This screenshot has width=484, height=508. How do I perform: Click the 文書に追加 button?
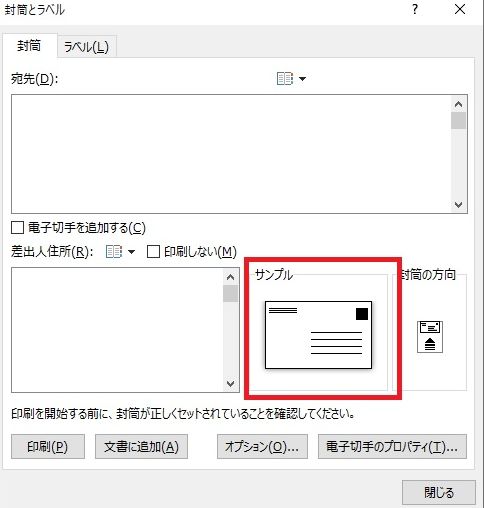(x=141, y=446)
